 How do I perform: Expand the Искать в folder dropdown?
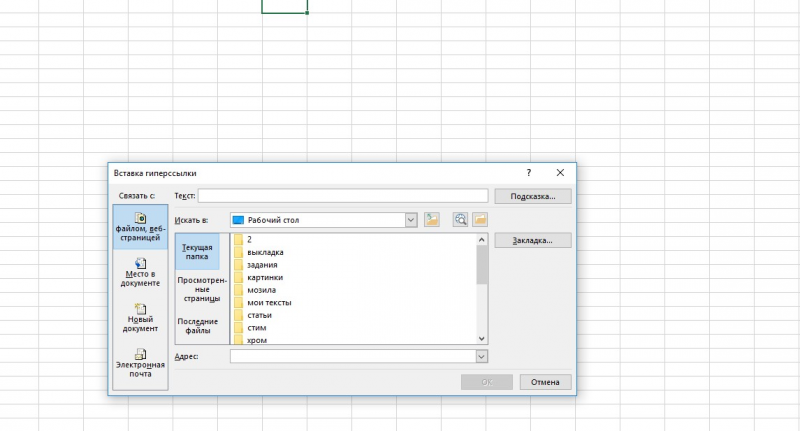[411, 220]
